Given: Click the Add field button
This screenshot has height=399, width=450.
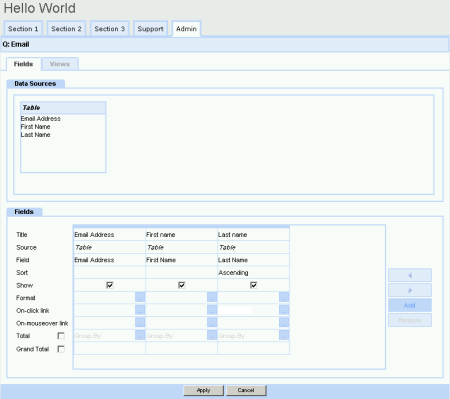Looking at the screenshot, I should 410,305.
